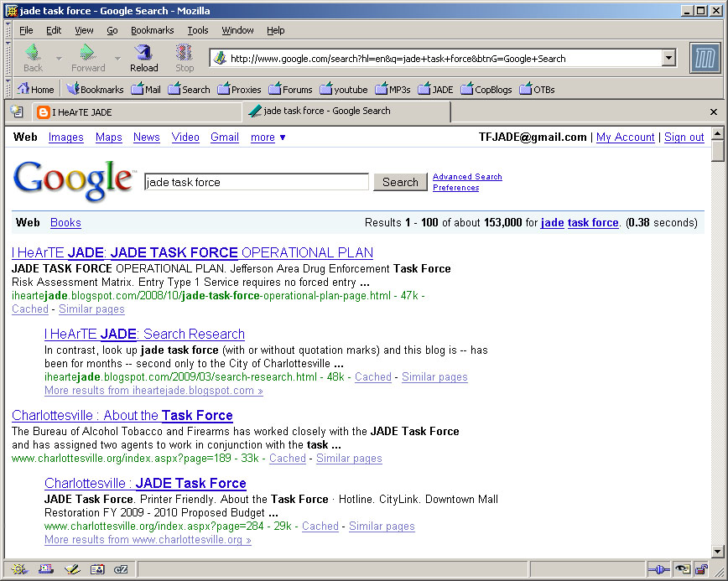
Task: Open the CopBlogs toolbar bookmark
Action: 486,89
